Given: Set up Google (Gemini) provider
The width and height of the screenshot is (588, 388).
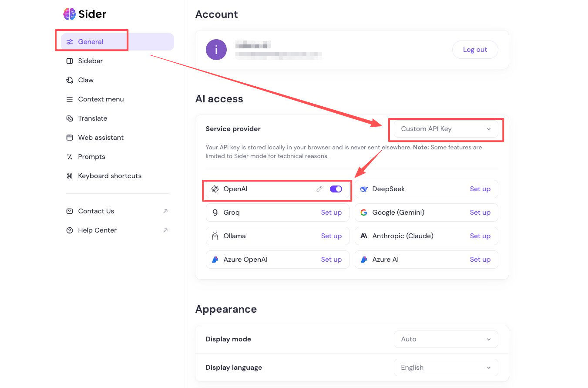Looking at the screenshot, I should click(x=480, y=213).
